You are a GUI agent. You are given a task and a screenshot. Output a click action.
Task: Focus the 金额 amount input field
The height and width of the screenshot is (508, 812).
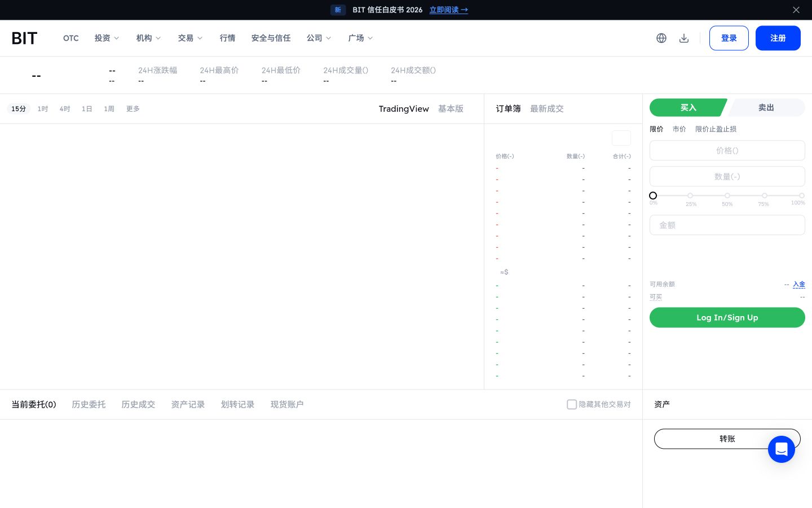click(727, 225)
